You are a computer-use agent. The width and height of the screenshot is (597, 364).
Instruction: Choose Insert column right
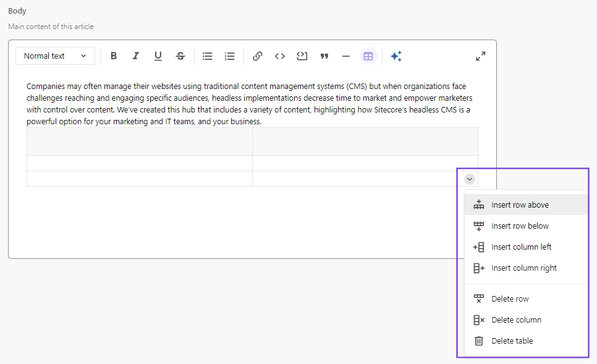[x=526, y=268]
